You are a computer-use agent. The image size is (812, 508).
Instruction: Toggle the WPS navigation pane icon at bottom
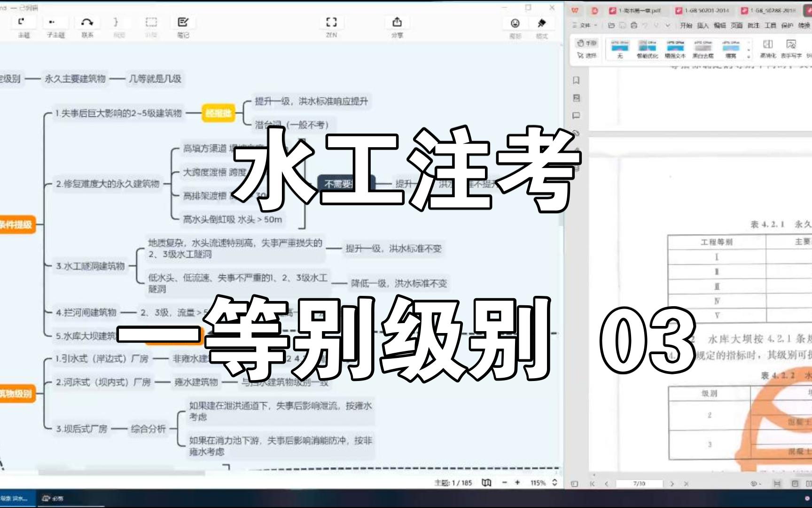tap(574, 484)
